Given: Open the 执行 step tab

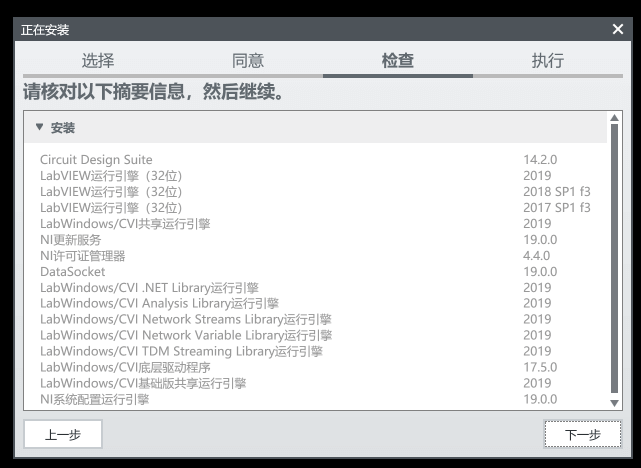Looking at the screenshot, I should click(548, 61).
